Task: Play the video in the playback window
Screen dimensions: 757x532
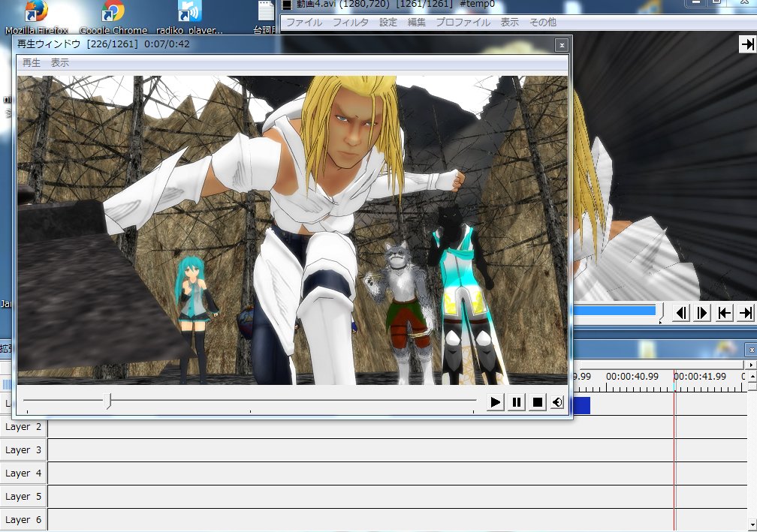Action: (496, 401)
